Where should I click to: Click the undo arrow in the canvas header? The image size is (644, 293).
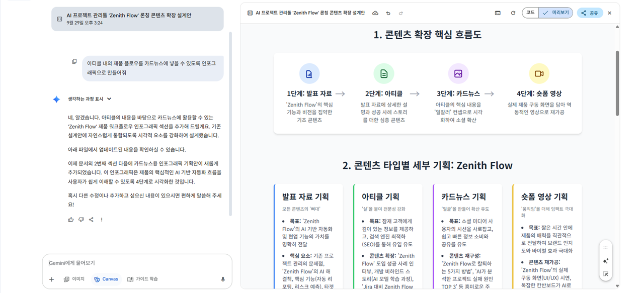(x=388, y=13)
